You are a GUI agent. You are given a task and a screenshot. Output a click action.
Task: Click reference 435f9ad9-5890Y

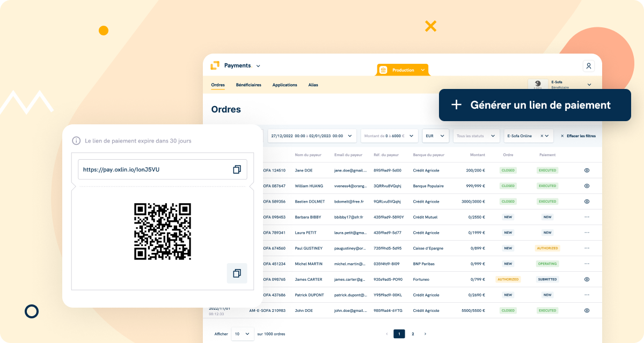pos(389,217)
